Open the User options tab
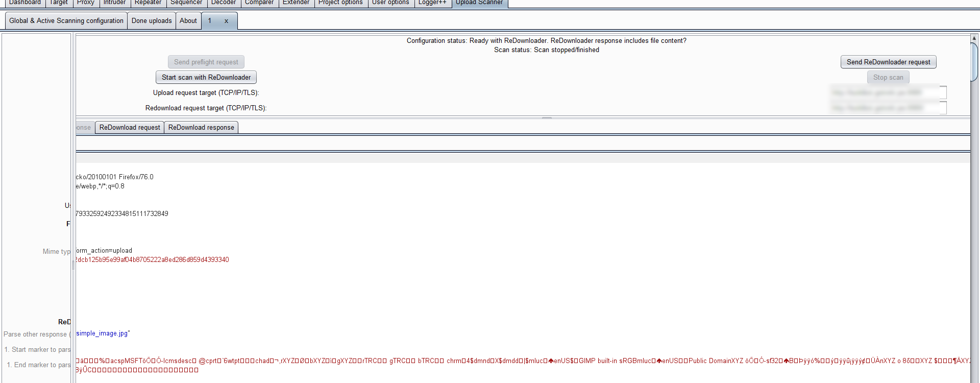 (x=390, y=3)
